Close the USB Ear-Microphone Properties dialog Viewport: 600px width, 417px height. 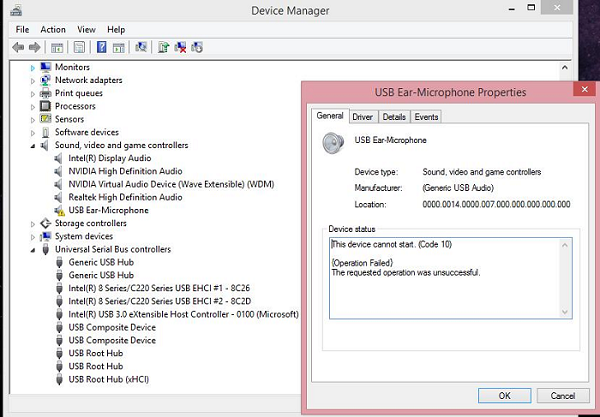tap(584, 89)
